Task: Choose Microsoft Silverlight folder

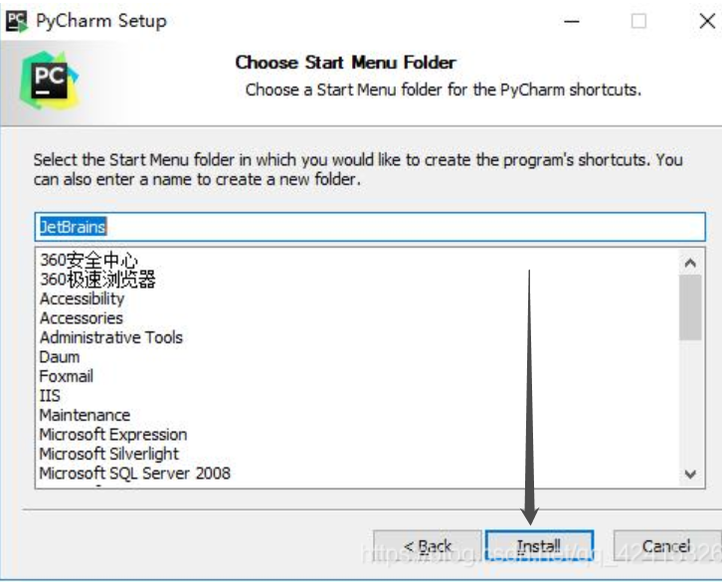Action: [x=109, y=454]
